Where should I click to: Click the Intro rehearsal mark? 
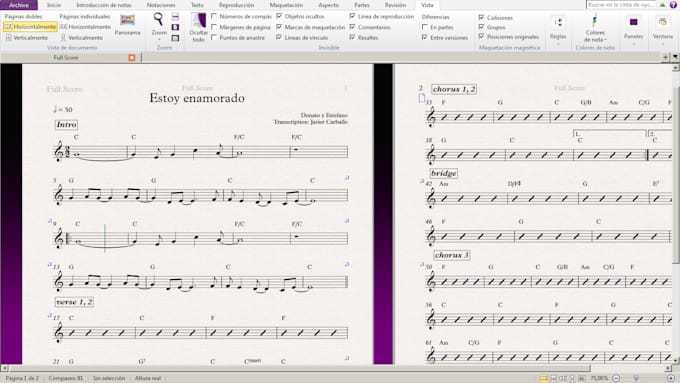[66, 124]
